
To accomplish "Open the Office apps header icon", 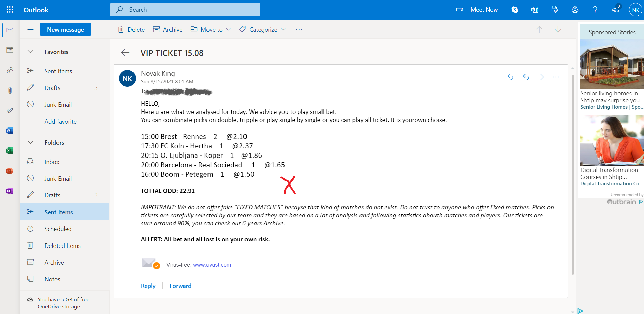I will (x=535, y=10).
